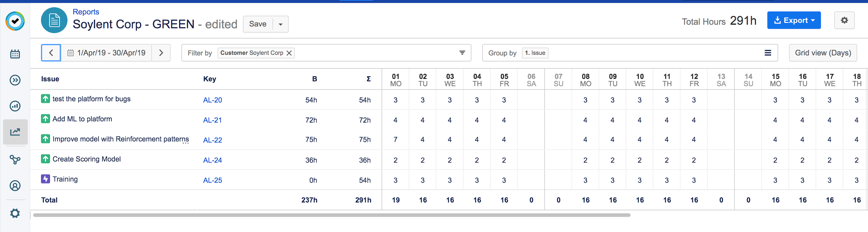Viewport: 868px width, 232px height.
Task: Select the line chart reports sidebar icon
Action: 15,132
